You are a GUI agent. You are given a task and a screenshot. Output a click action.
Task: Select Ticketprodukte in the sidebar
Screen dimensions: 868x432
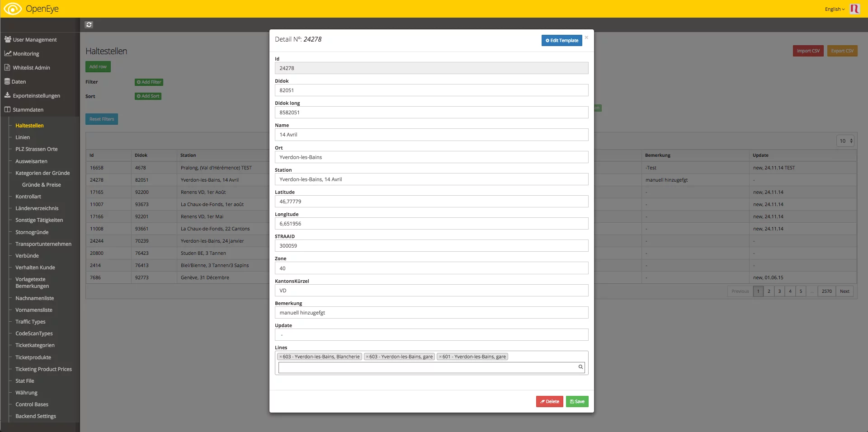pos(33,357)
